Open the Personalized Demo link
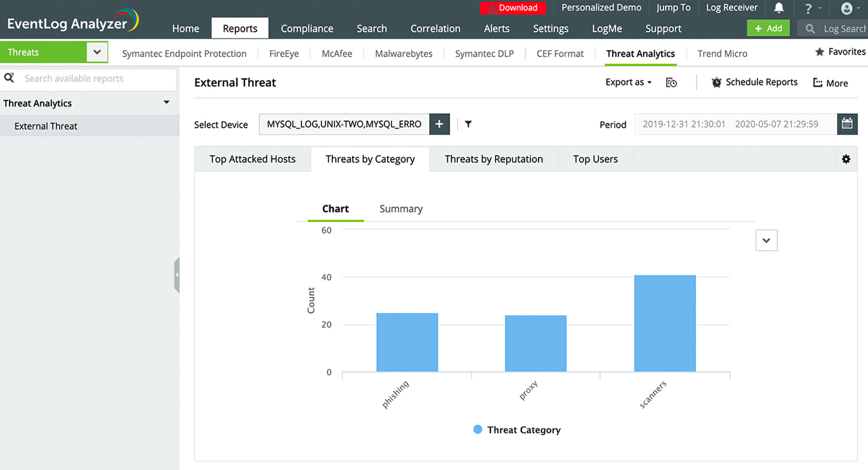 tap(601, 7)
